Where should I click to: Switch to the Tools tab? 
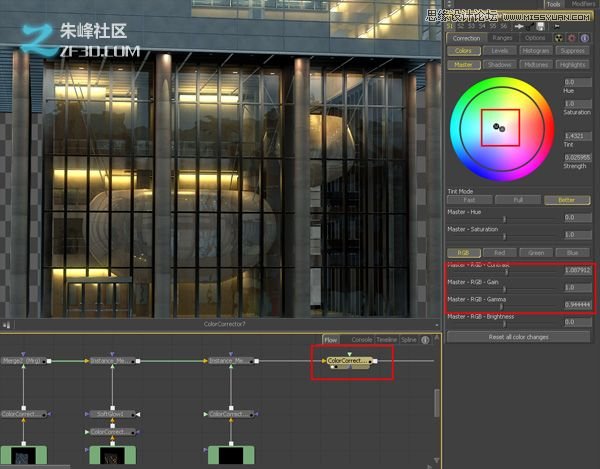click(553, 4)
